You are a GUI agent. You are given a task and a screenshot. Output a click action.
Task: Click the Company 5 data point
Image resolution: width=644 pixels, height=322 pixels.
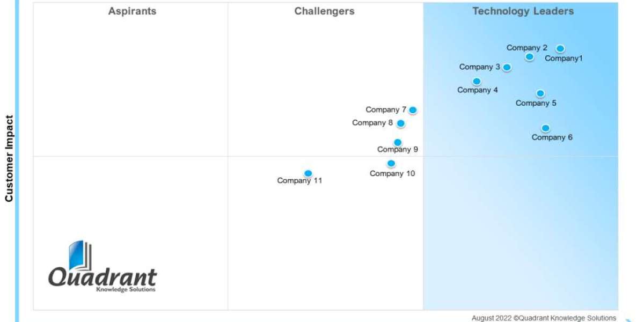tap(540, 93)
